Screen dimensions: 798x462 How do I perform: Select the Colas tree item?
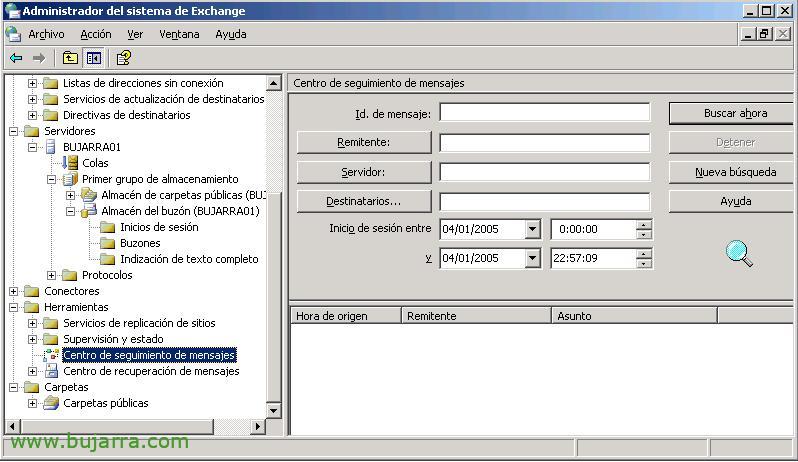coord(95,163)
